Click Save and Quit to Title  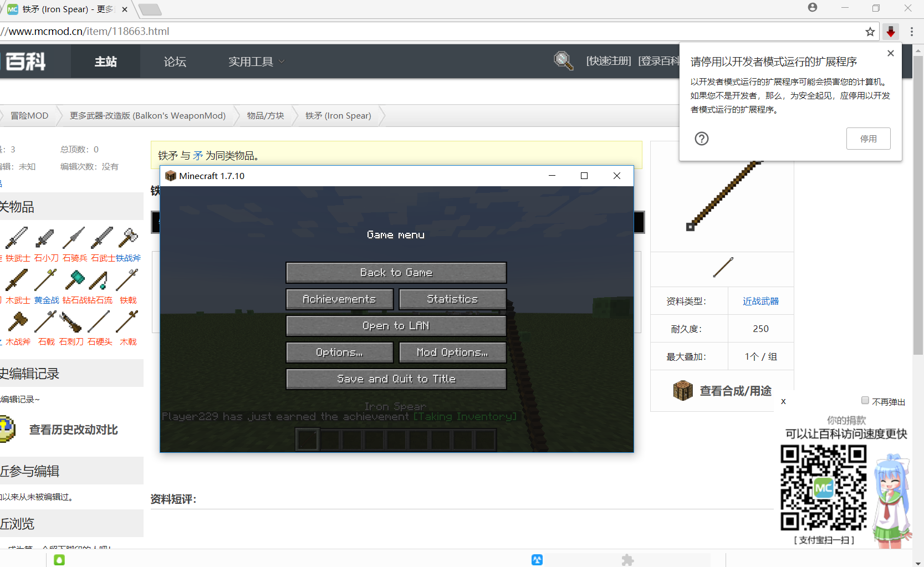[x=396, y=379]
